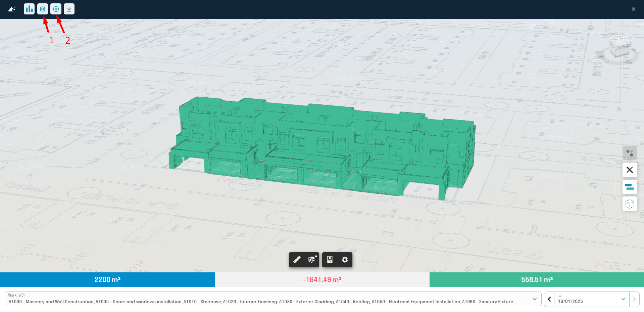Click the -1641.49 m³ difference value
The width and height of the screenshot is (644, 312).
[322, 279]
